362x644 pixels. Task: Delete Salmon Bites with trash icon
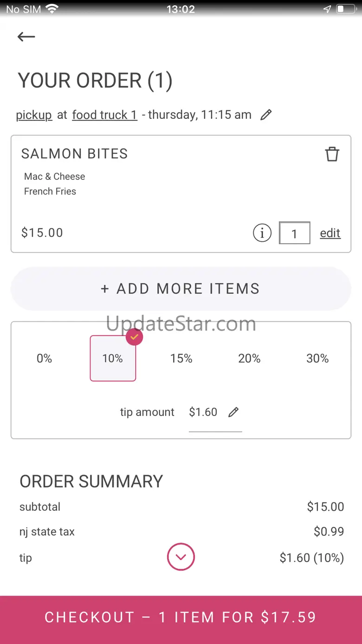[x=332, y=154]
